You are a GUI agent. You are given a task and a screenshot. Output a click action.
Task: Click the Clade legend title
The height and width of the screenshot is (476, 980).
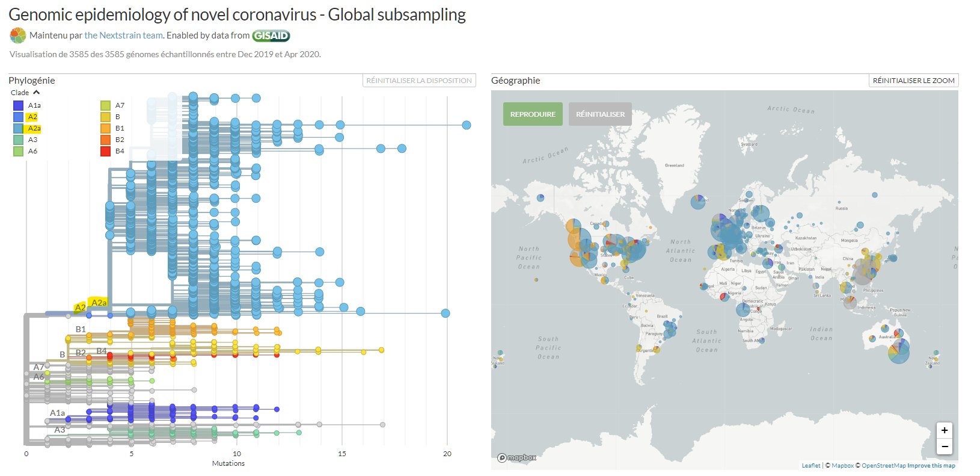click(20, 93)
